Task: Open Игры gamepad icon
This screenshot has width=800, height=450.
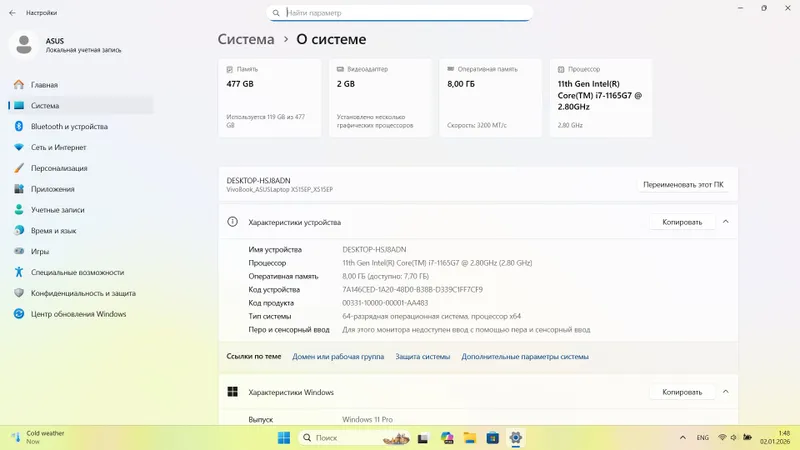Action: [19, 251]
